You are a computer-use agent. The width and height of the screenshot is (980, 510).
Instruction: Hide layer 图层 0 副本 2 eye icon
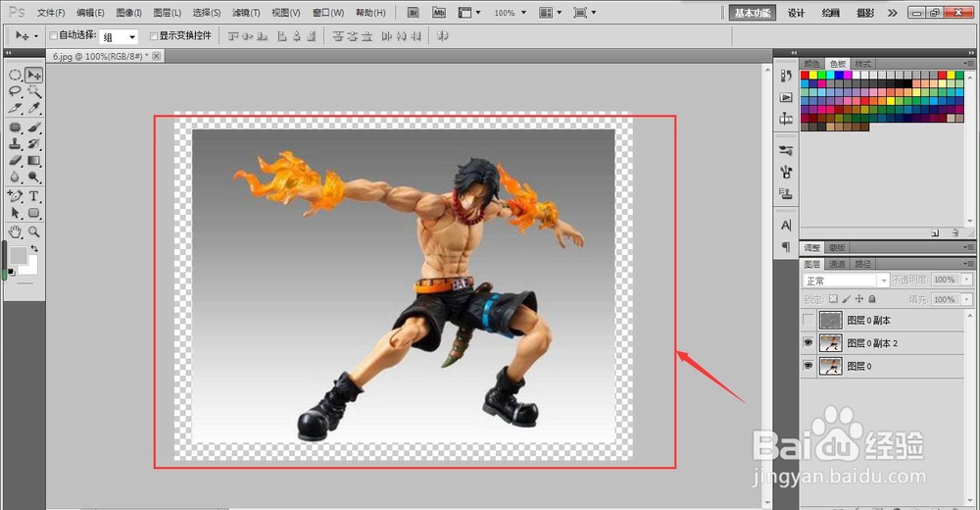tap(808, 343)
